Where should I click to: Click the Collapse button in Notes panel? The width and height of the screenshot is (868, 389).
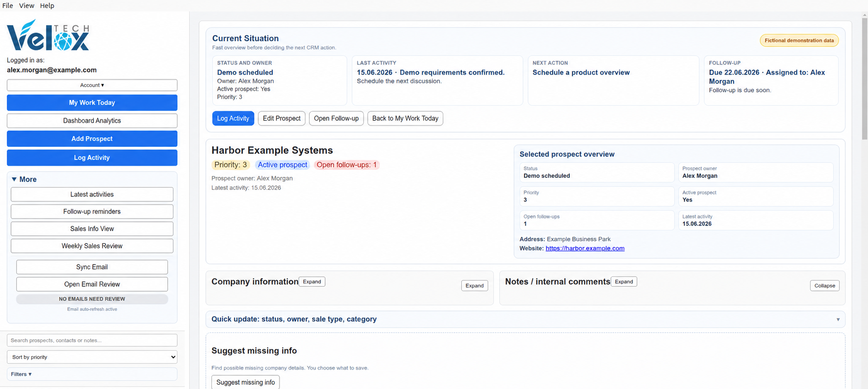pos(824,286)
